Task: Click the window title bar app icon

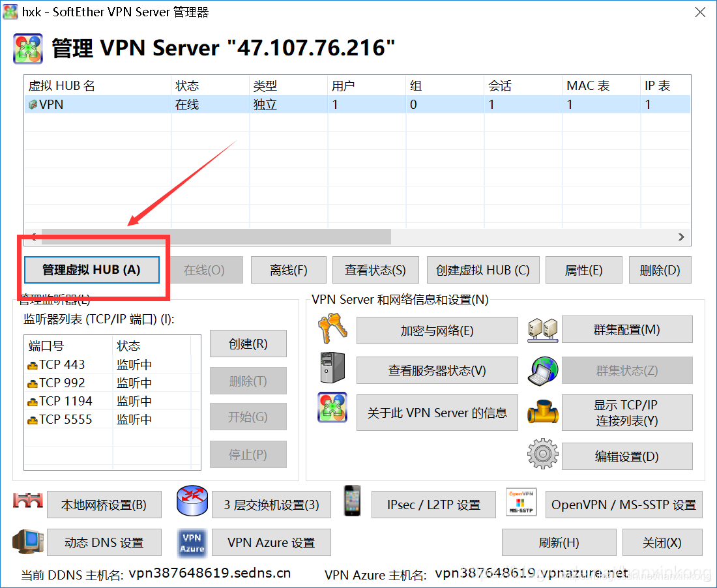Action: [x=10, y=12]
